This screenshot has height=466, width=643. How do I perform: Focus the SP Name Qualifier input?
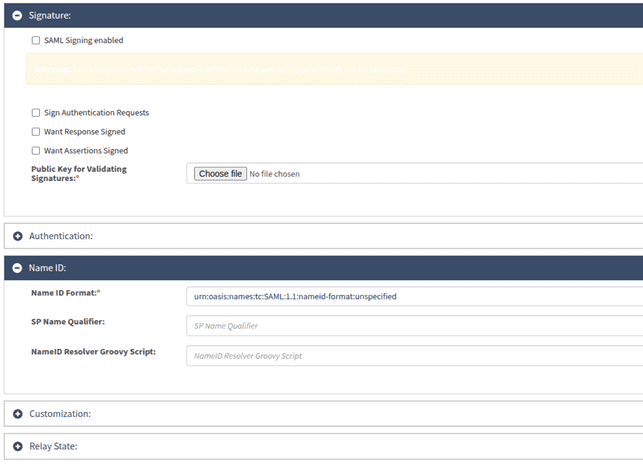point(414,326)
